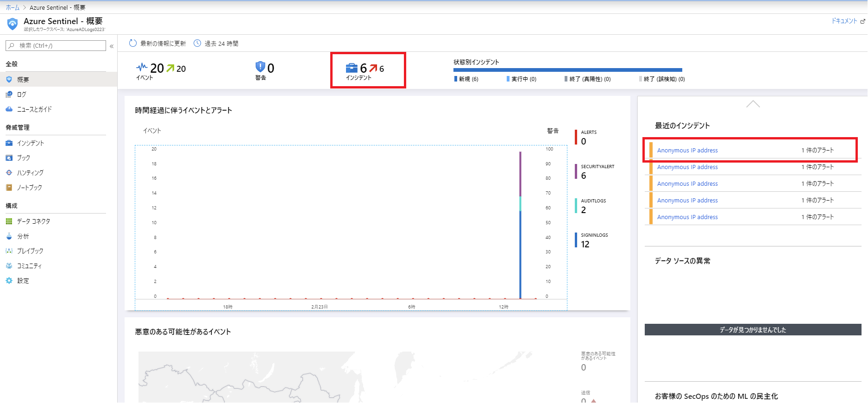Viewport: 868px width, 403px height.
Task: Open the 概要 overview icon in sidebar
Action: coord(9,80)
